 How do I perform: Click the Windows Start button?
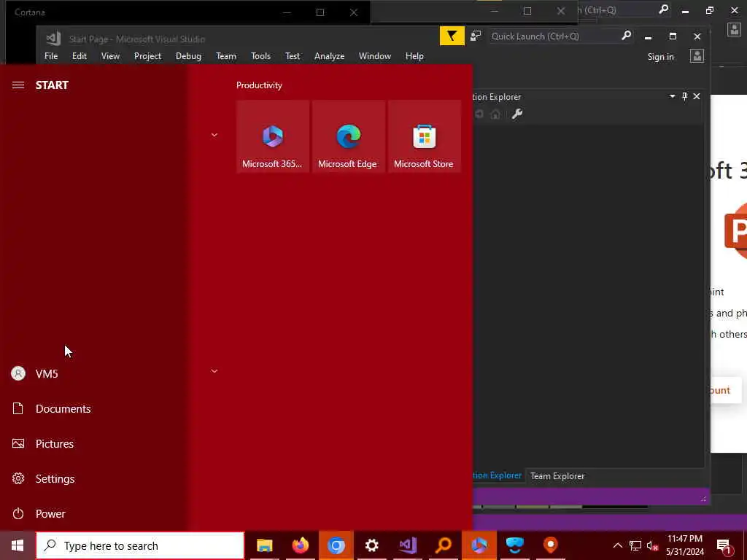pos(18,545)
